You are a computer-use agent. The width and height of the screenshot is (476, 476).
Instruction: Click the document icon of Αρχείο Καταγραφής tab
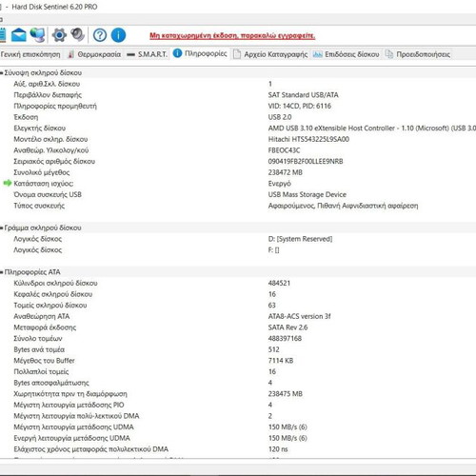click(237, 54)
